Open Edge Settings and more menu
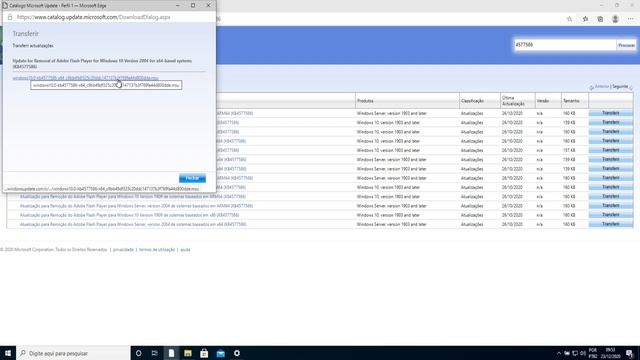 pos(631,19)
